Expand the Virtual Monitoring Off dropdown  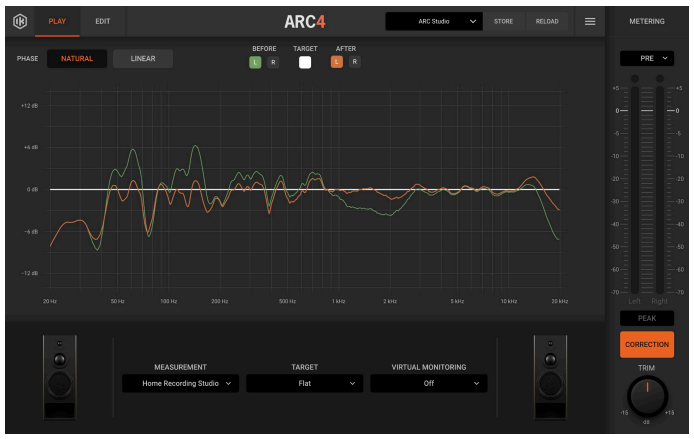(428, 383)
